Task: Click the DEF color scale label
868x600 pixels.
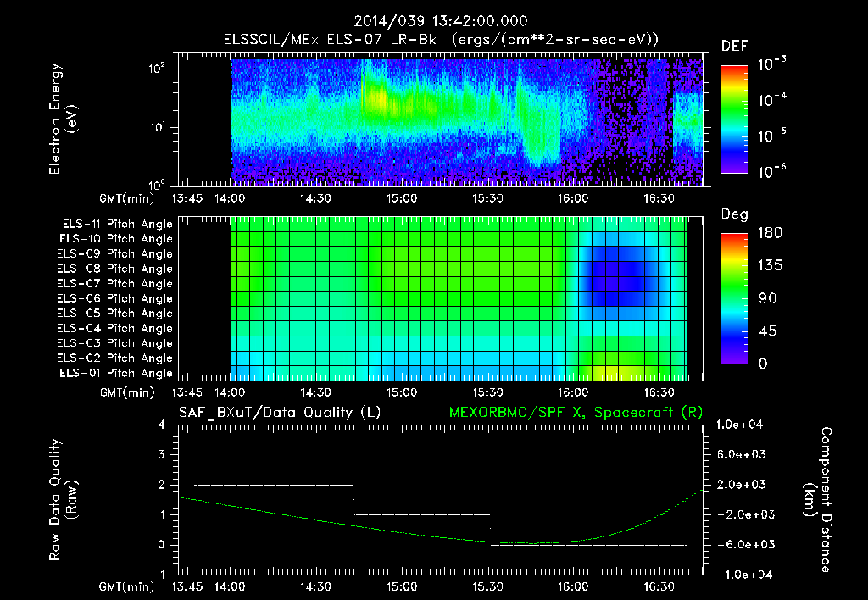Action: point(735,47)
